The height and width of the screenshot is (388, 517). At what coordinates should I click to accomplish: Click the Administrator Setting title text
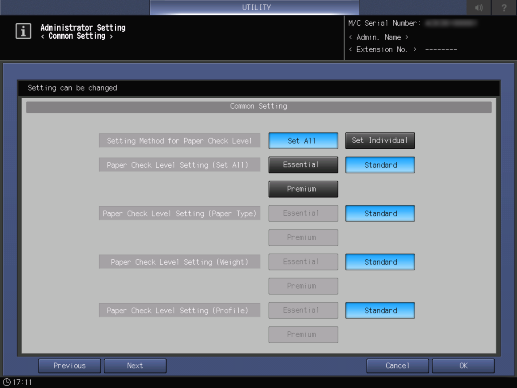(x=83, y=28)
